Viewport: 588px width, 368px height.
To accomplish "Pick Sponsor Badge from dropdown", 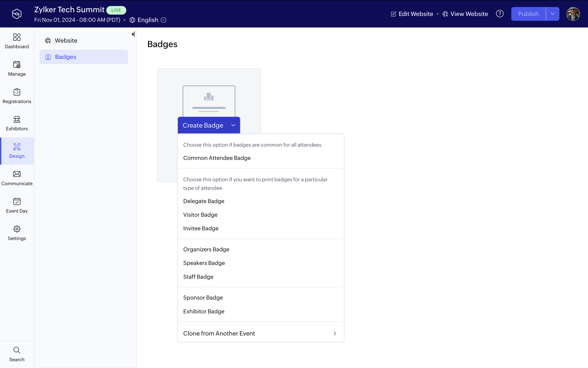I will click(203, 297).
